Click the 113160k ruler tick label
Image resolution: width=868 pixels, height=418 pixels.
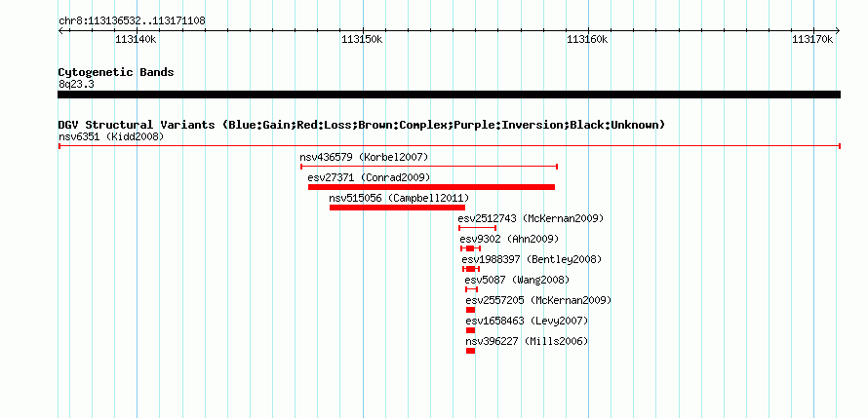(x=587, y=39)
